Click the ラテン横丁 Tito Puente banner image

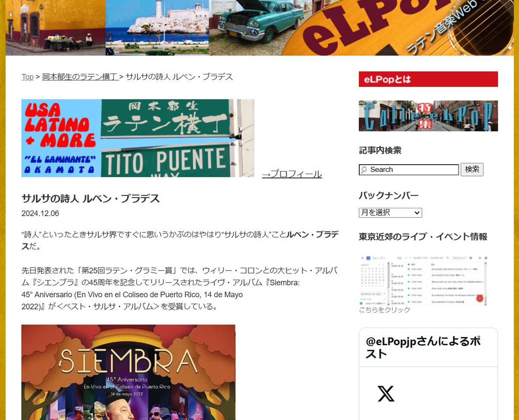[x=138, y=138]
